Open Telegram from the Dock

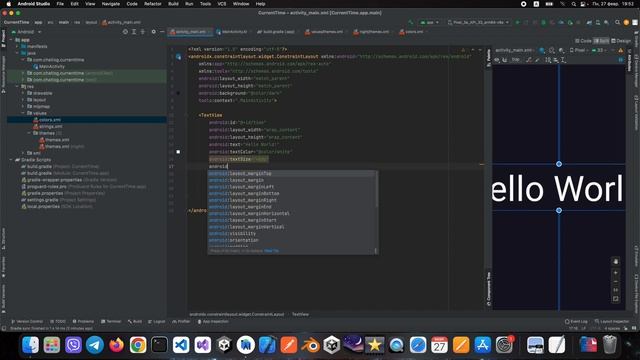point(95,345)
